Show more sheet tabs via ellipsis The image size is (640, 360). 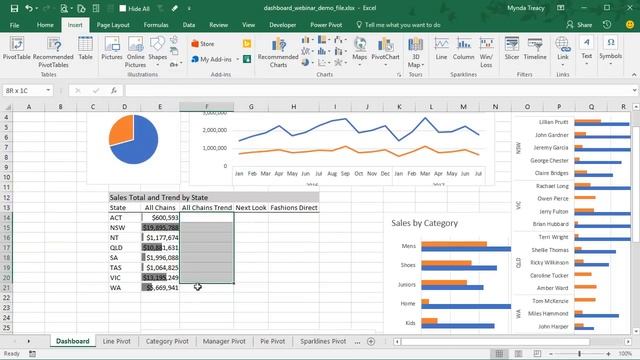pyautogui.click(x=358, y=342)
